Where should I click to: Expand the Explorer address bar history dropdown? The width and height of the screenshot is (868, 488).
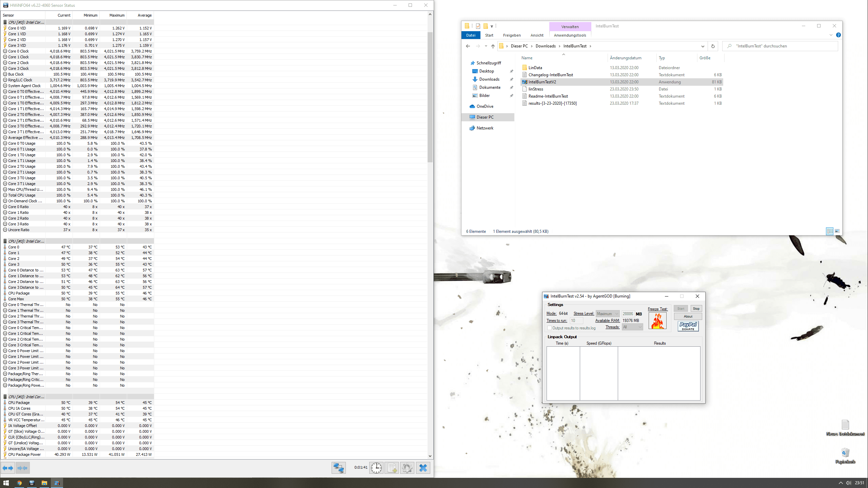click(703, 46)
